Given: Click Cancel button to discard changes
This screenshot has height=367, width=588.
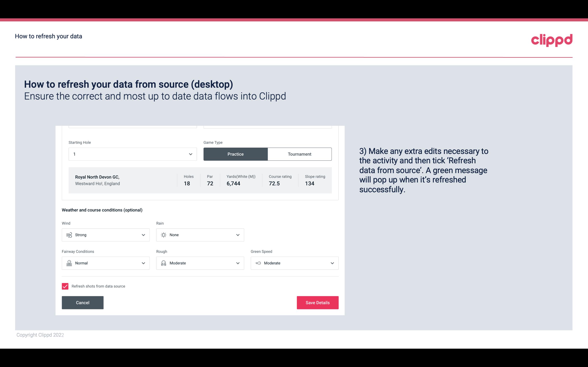Looking at the screenshot, I should [83, 302].
